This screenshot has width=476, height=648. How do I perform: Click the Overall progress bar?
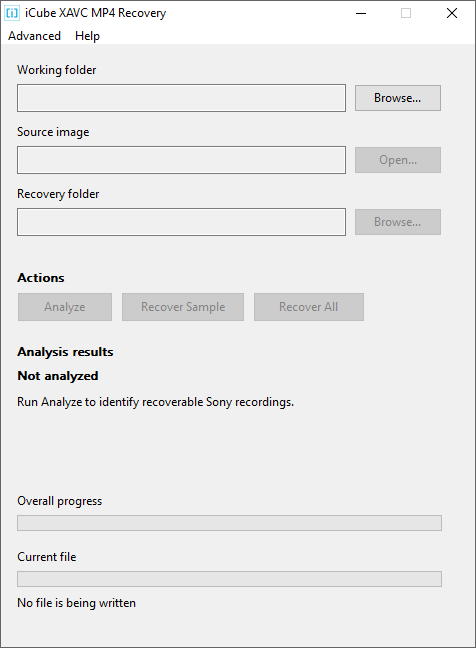click(x=229, y=523)
